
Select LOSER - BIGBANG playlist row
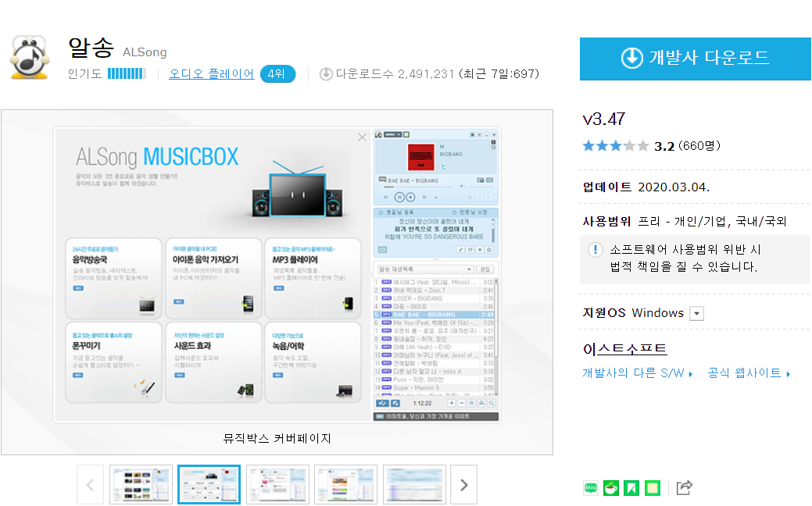point(435,298)
